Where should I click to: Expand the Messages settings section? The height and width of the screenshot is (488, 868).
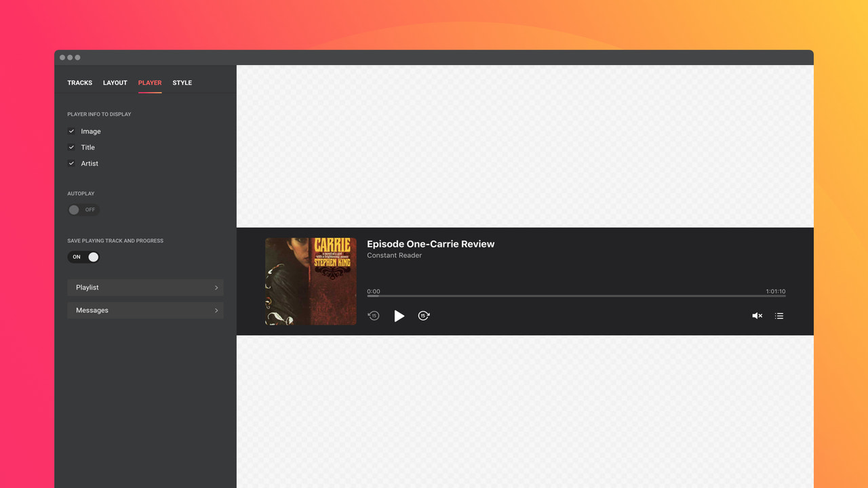click(x=145, y=310)
